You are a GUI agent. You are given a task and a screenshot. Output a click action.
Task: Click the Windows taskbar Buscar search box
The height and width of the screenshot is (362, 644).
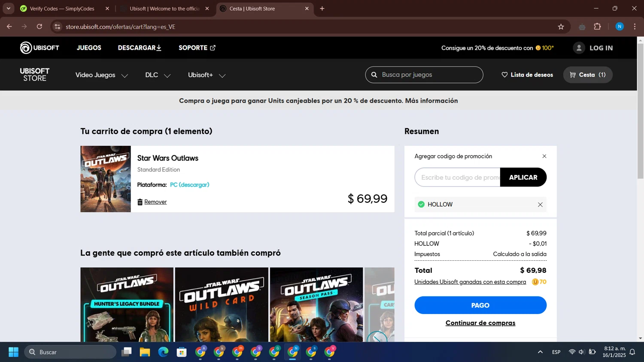(x=70, y=352)
